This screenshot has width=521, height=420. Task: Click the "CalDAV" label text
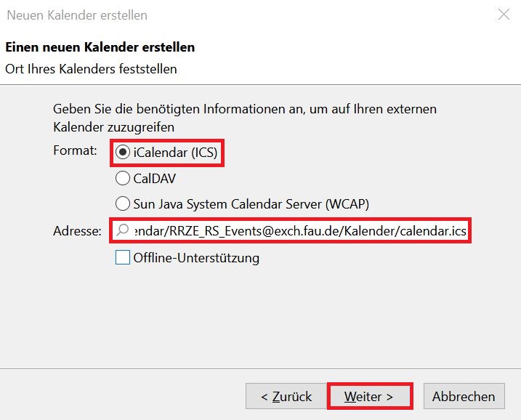click(155, 178)
